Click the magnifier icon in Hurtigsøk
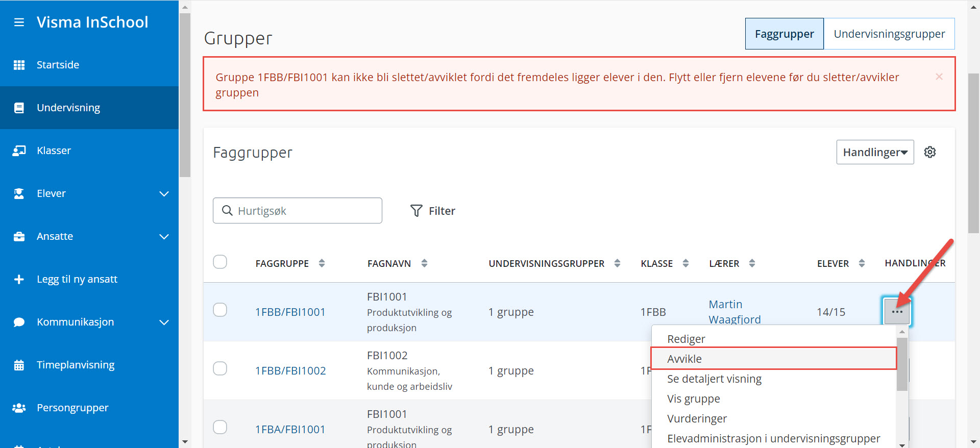Viewport: 980px width, 448px height. click(x=227, y=210)
